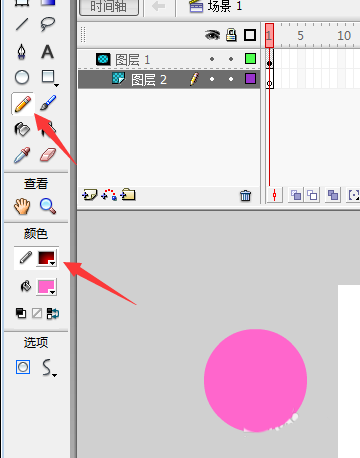The image size is (360, 458).
Task: Toggle visibility of all layers (eye)
Action: click(x=212, y=35)
